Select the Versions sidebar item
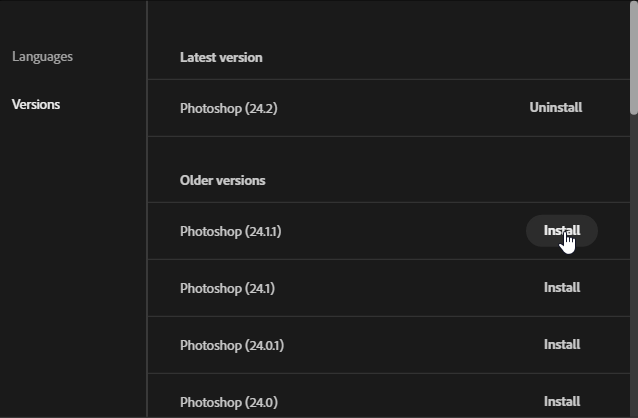The width and height of the screenshot is (638, 418). pos(36,105)
